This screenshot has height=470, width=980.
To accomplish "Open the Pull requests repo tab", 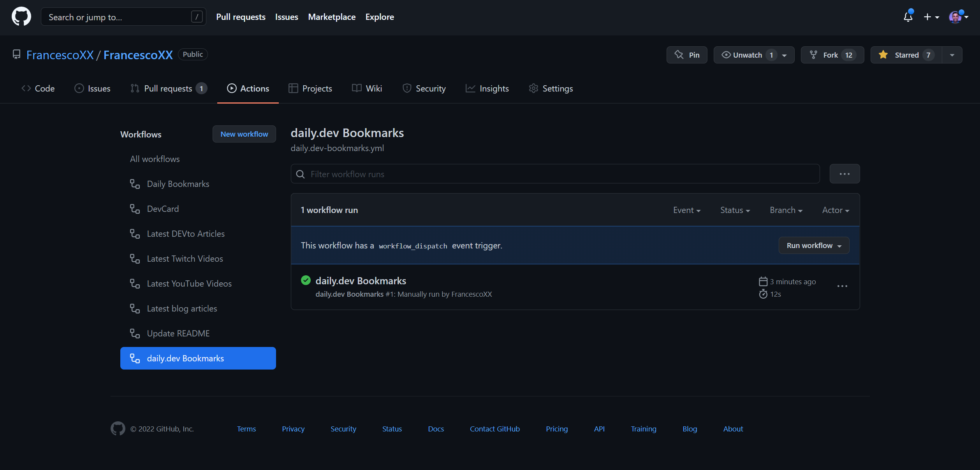I will click(169, 88).
